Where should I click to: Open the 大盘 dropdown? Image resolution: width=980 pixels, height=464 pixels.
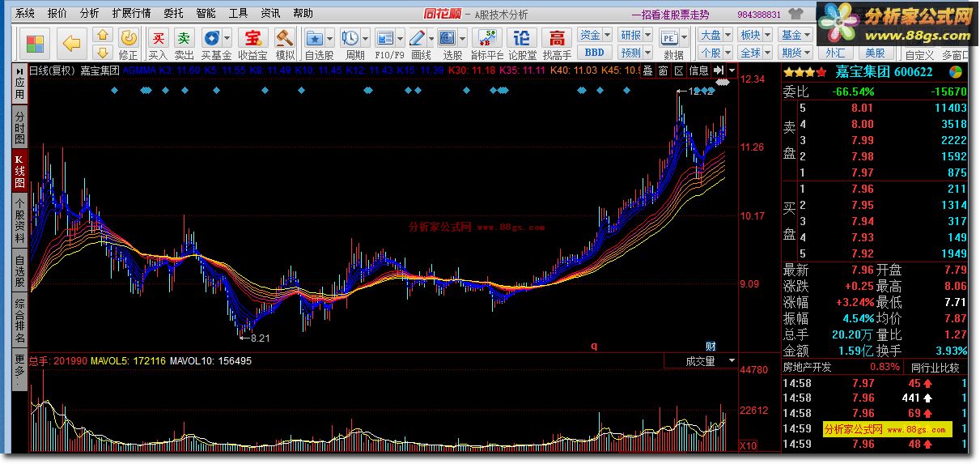click(715, 35)
